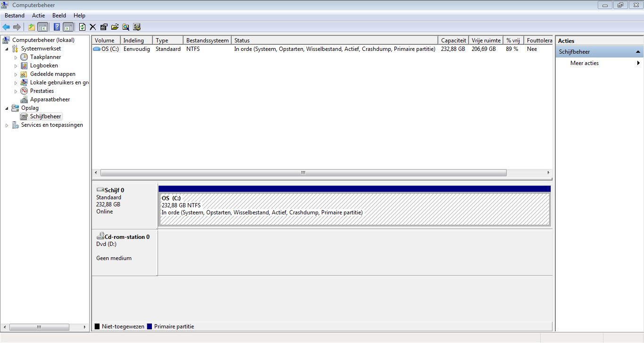
Task: Sort by the Bestandssysteem column header
Action: point(207,41)
